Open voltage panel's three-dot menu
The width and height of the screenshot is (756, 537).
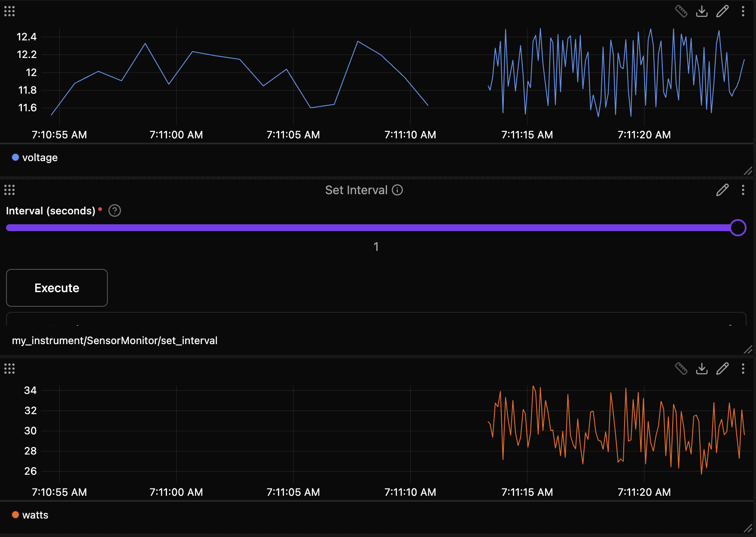point(743,11)
